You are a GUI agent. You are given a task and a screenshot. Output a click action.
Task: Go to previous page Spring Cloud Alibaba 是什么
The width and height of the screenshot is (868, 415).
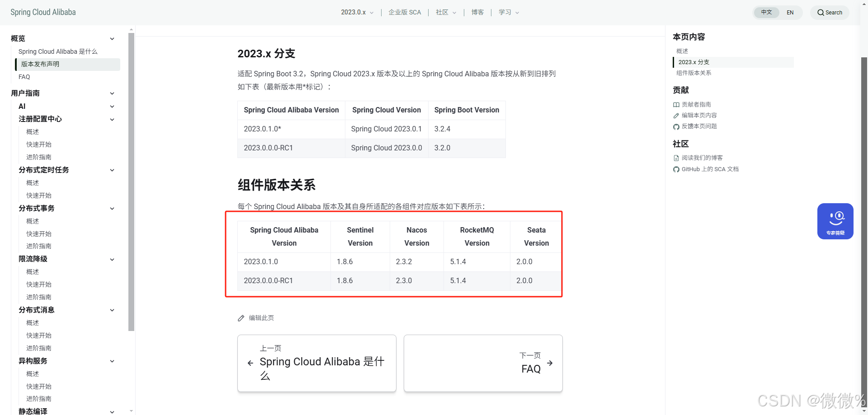tap(317, 363)
